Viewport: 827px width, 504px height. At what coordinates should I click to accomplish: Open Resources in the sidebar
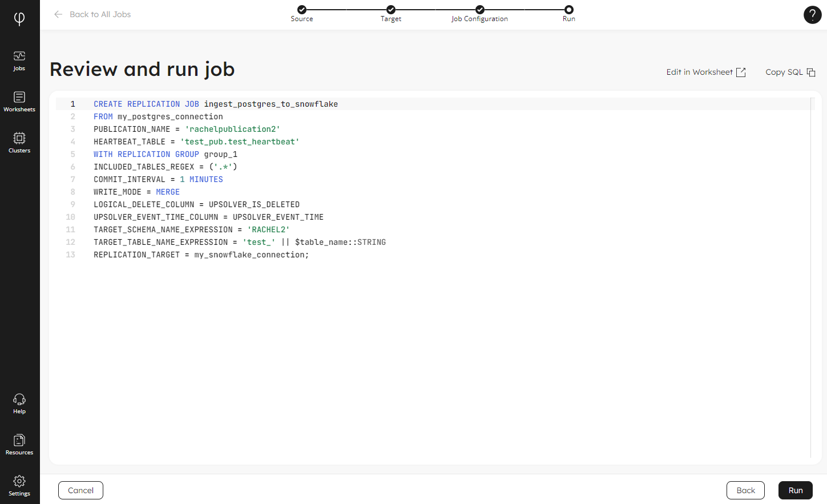pyautogui.click(x=19, y=445)
